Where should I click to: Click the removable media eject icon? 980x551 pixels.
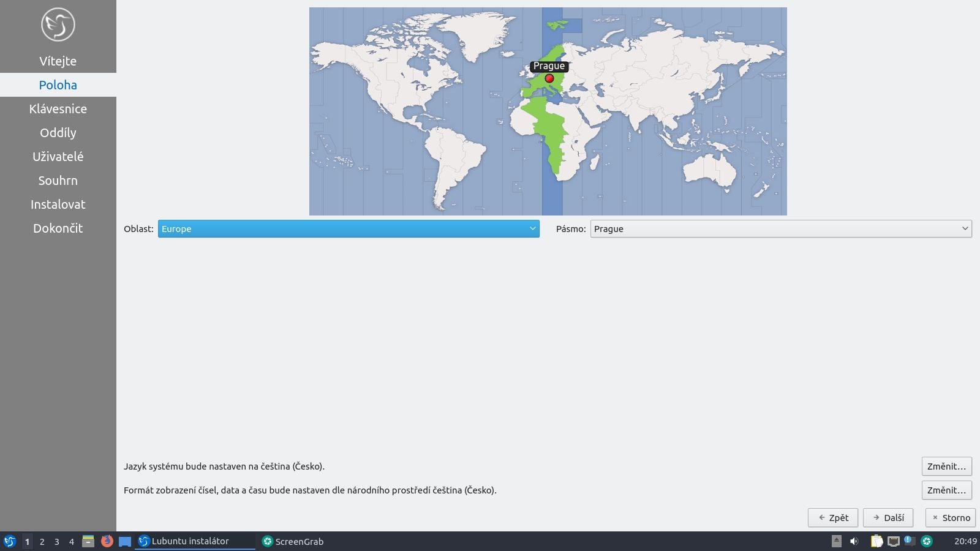[x=837, y=541]
